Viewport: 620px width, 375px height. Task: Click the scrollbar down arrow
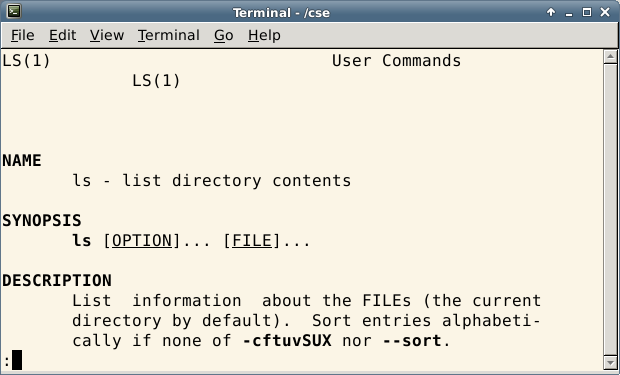click(x=610, y=362)
